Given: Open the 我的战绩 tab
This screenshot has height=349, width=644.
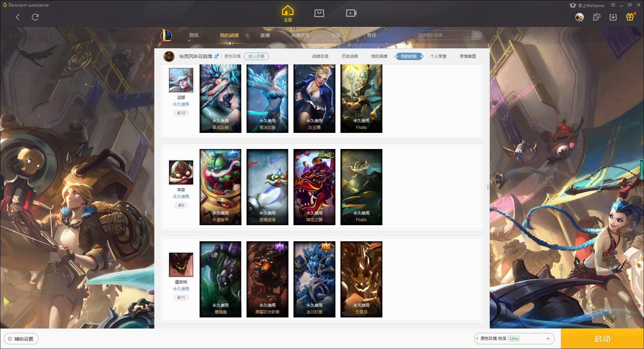Looking at the screenshot, I should 229,35.
